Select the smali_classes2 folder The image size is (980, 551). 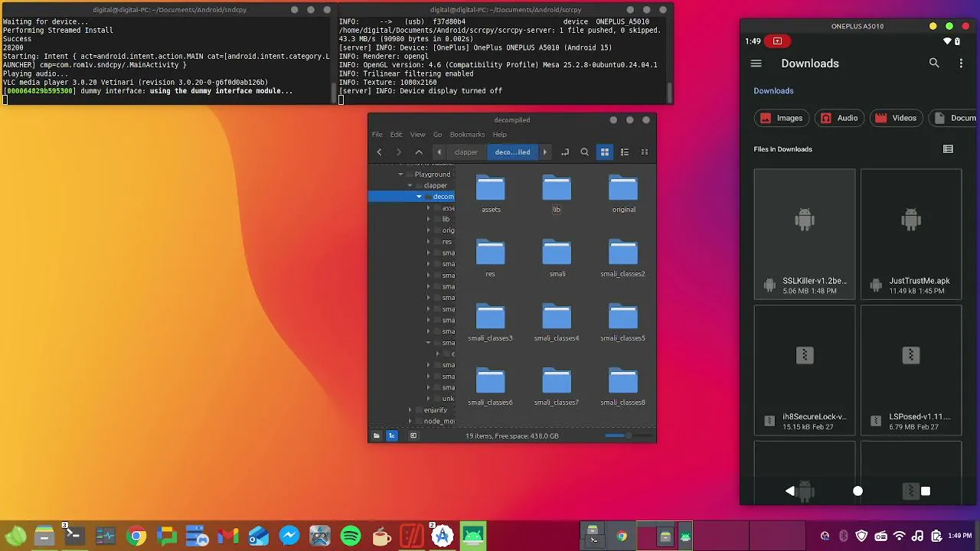(622, 259)
